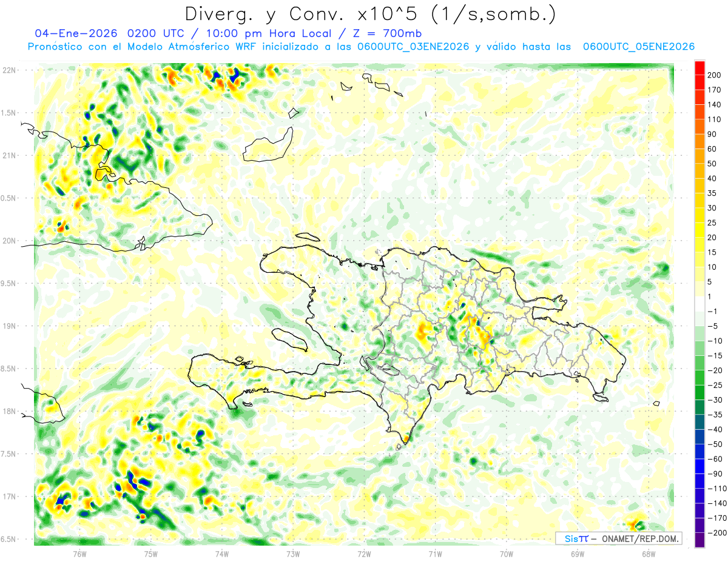This screenshot has height=562, width=728.
Task: Click the '20N' latitude label
Action: coord(9,241)
